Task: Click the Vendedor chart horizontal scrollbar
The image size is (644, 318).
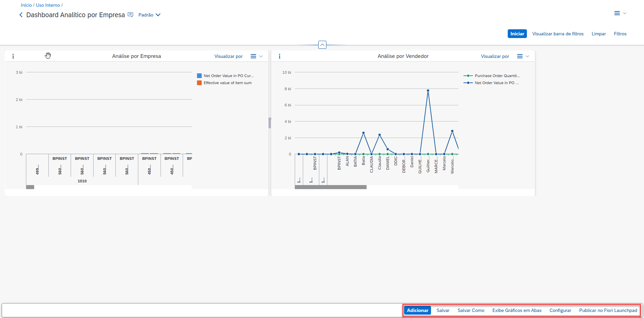Action: point(330,187)
